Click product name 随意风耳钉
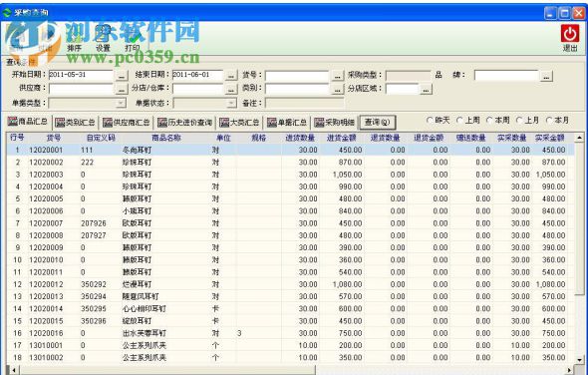 pos(141,296)
